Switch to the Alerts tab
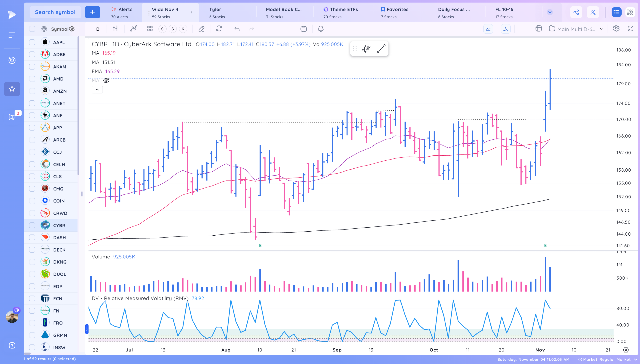640x364 pixels. 122,13
